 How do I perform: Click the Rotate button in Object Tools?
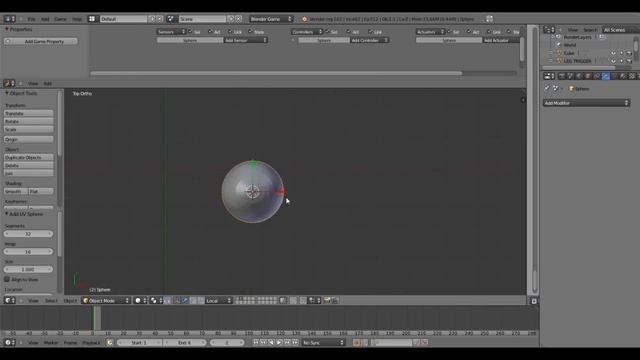(x=29, y=121)
